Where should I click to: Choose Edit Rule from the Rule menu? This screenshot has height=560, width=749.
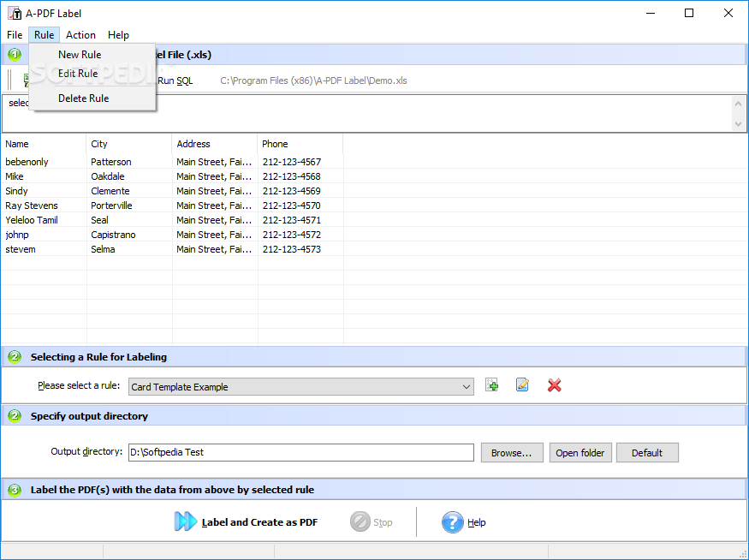pyautogui.click(x=92, y=74)
